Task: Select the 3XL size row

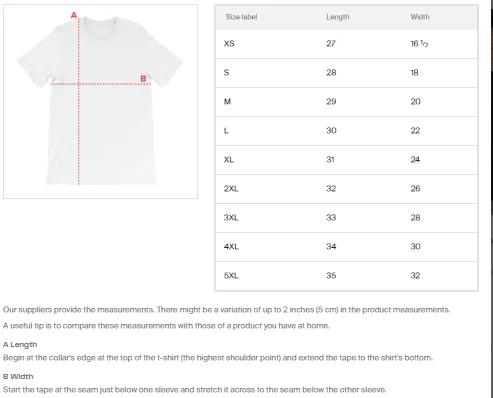Action: [x=346, y=218]
